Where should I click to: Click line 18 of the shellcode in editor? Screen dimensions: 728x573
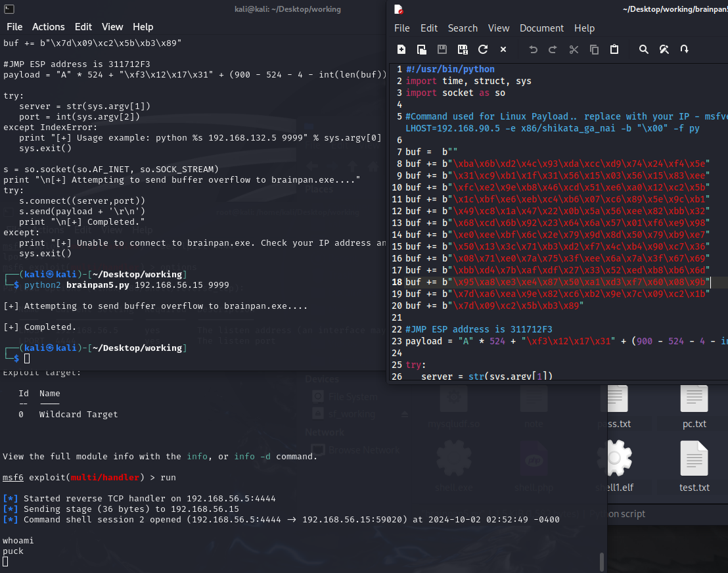click(558, 282)
